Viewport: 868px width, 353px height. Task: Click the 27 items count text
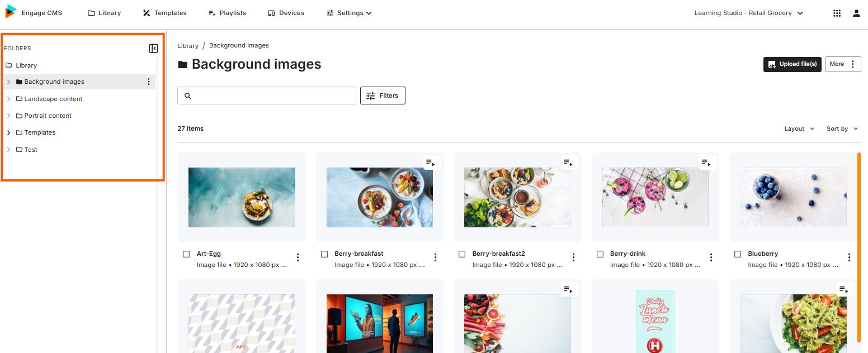[x=190, y=128]
